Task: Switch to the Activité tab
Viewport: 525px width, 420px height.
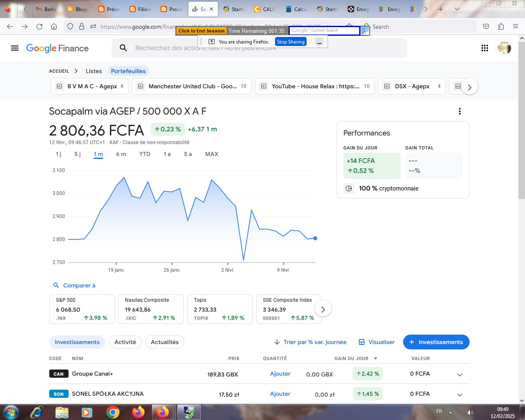Action: (125, 342)
